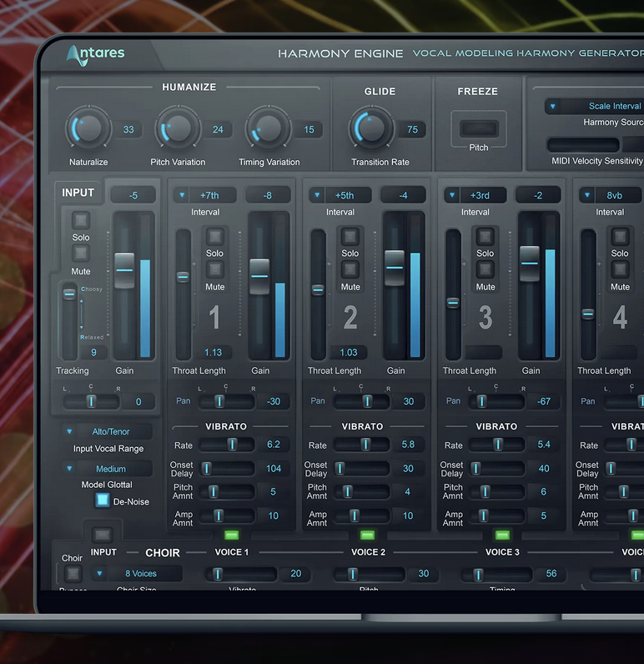Image resolution: width=644 pixels, height=664 pixels.
Task: Toggle the Freeze Pitch button
Action: [x=479, y=128]
